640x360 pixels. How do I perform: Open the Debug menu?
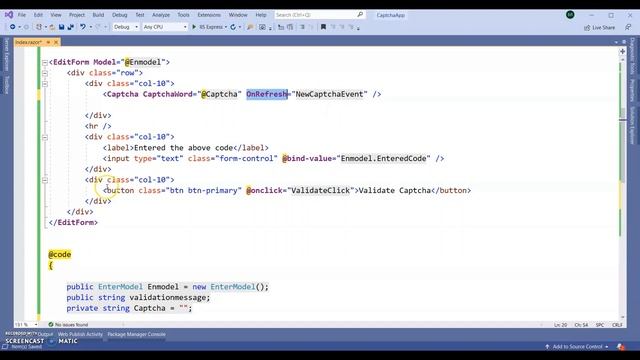tap(120, 15)
